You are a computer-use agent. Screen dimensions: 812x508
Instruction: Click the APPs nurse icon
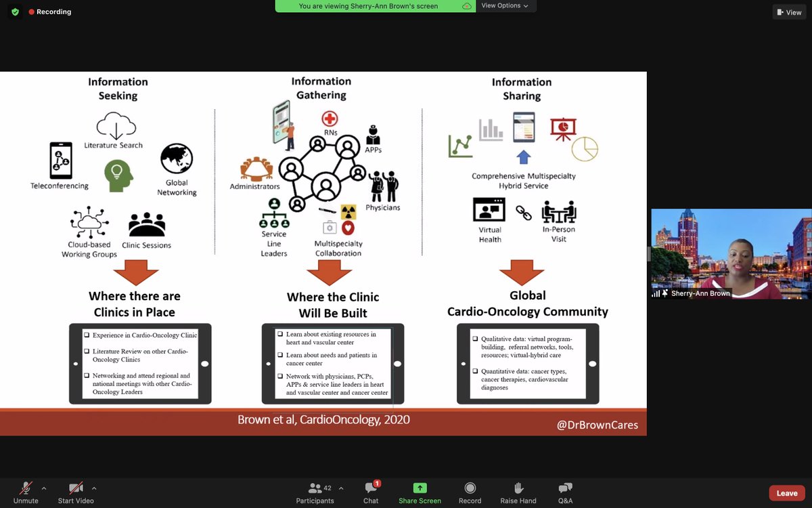point(372,134)
